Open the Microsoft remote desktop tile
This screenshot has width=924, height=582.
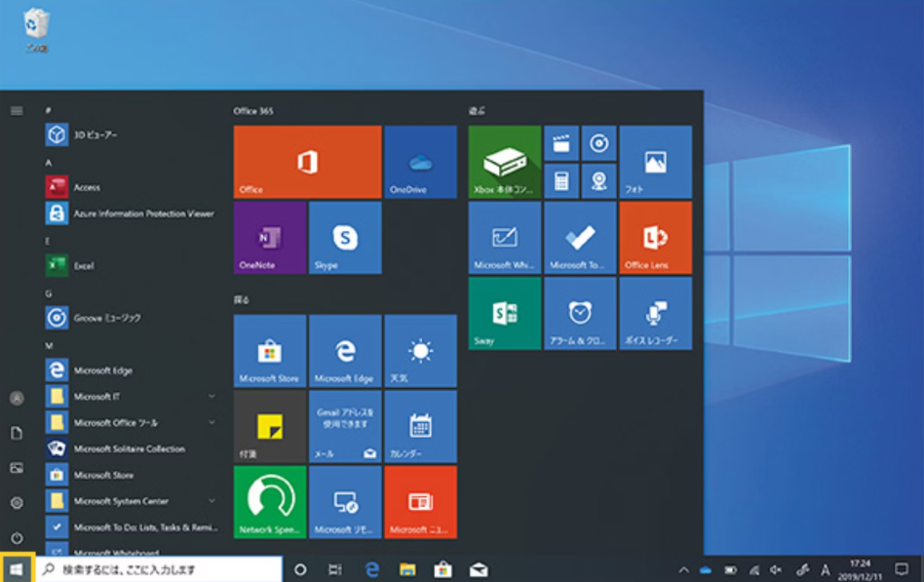tap(345, 502)
